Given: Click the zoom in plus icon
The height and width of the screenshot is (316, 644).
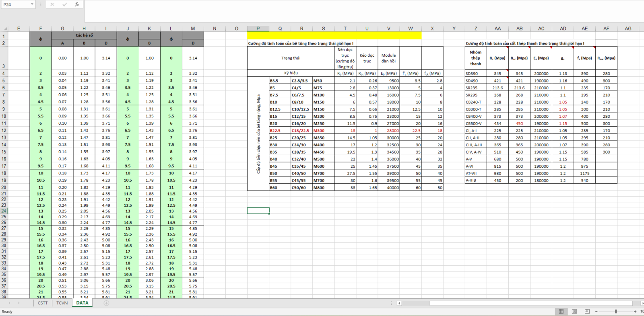Looking at the screenshot, I should 635,312.
